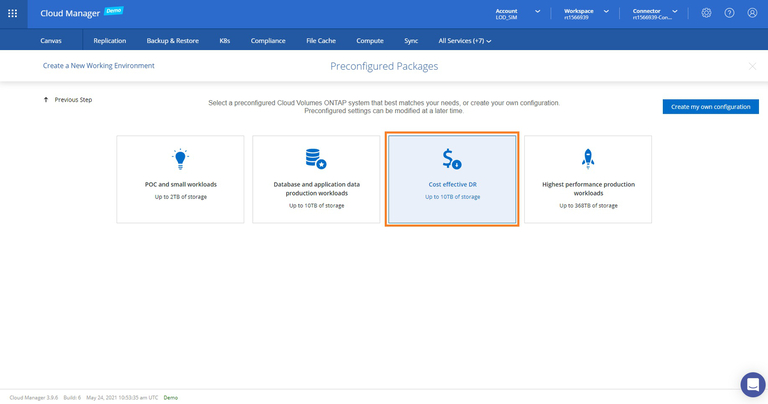This screenshot has height=404, width=768.
Task: Click the lightbulb POC workloads icon
Action: click(180, 158)
